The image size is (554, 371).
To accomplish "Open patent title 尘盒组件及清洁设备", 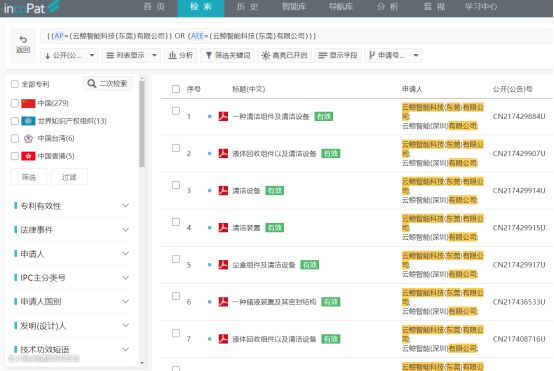I will click(264, 265).
